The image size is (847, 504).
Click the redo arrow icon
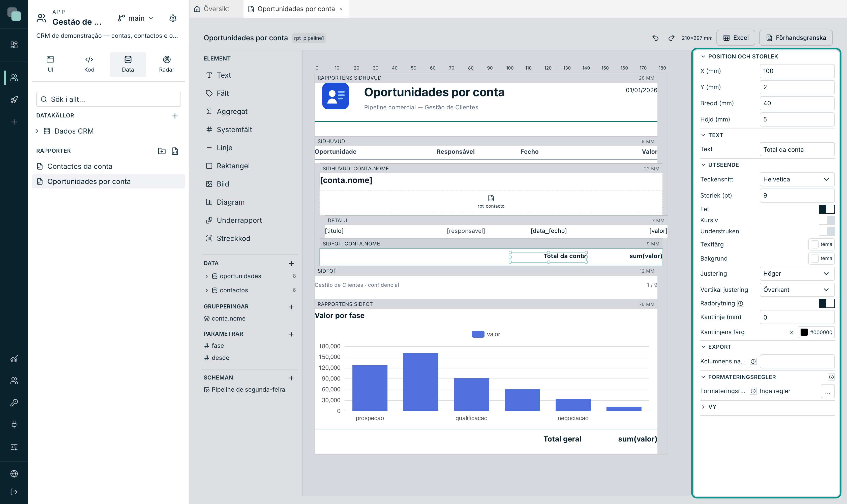tap(671, 38)
